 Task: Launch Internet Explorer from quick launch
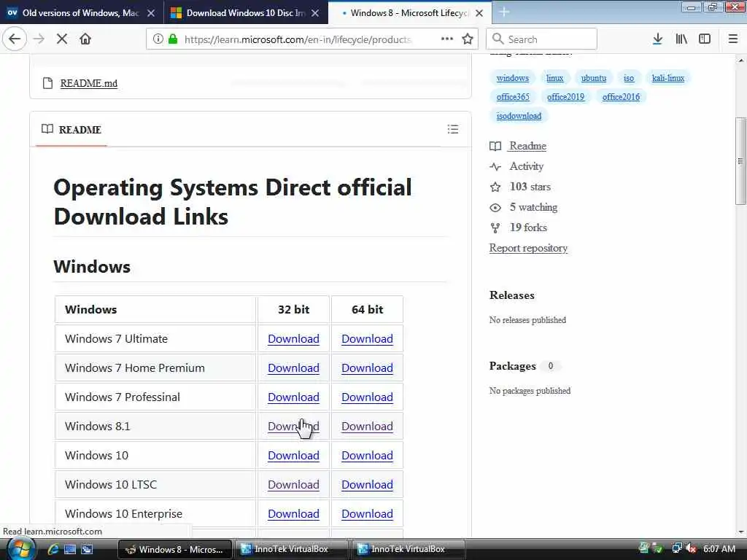pyautogui.click(x=53, y=549)
